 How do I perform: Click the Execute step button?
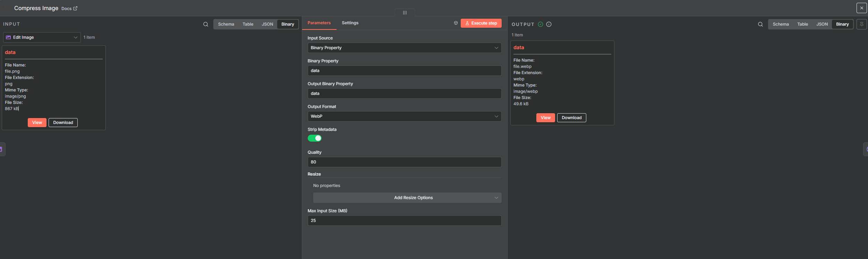click(481, 23)
